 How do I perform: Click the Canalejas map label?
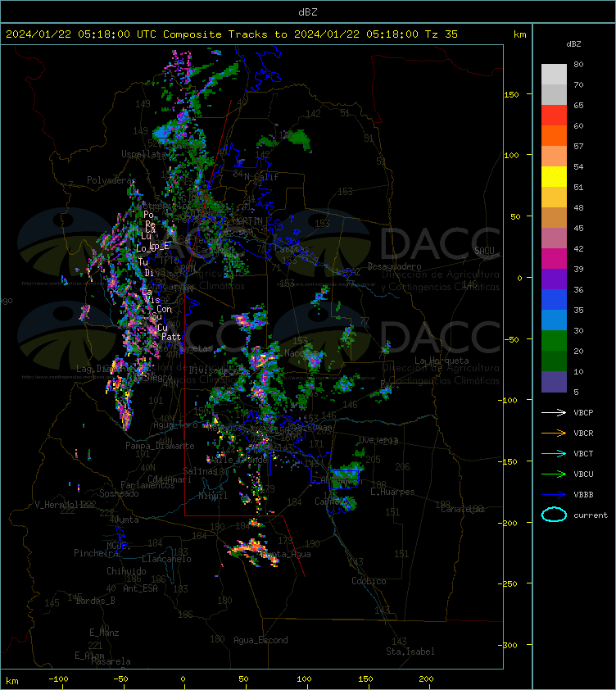pyautogui.click(x=463, y=509)
